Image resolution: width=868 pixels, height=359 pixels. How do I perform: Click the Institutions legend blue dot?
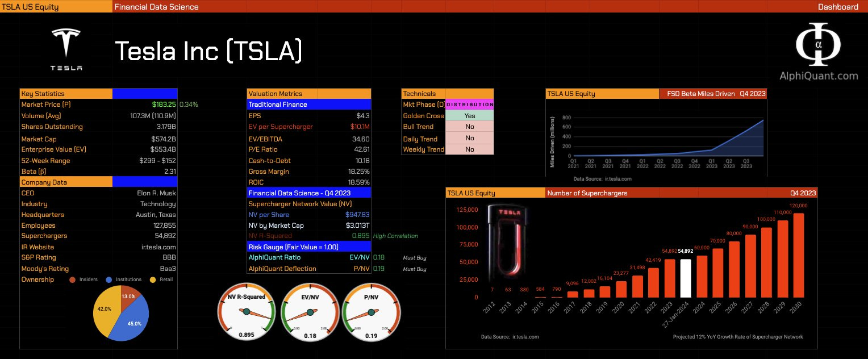tap(108, 279)
